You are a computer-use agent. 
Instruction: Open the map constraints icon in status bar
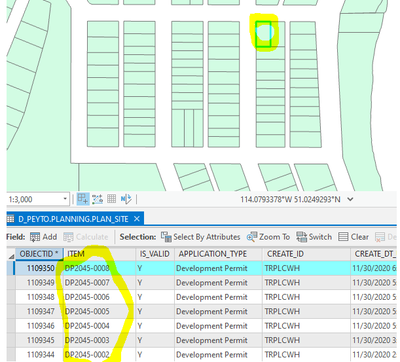97,199
